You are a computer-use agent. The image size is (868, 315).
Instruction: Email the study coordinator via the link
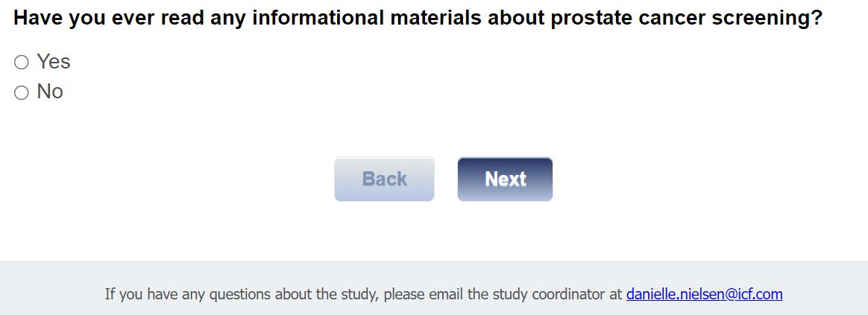[x=704, y=294]
